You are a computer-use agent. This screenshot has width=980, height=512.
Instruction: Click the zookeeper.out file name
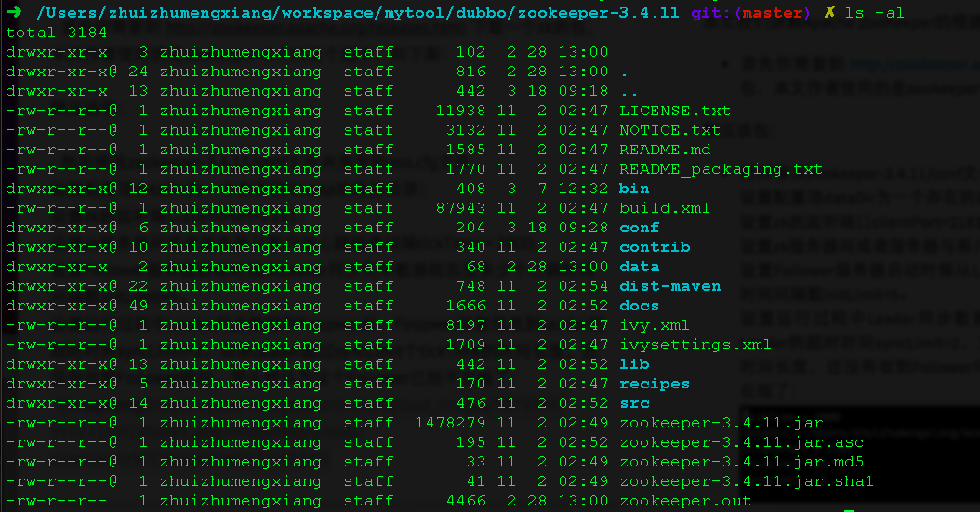tap(685, 501)
